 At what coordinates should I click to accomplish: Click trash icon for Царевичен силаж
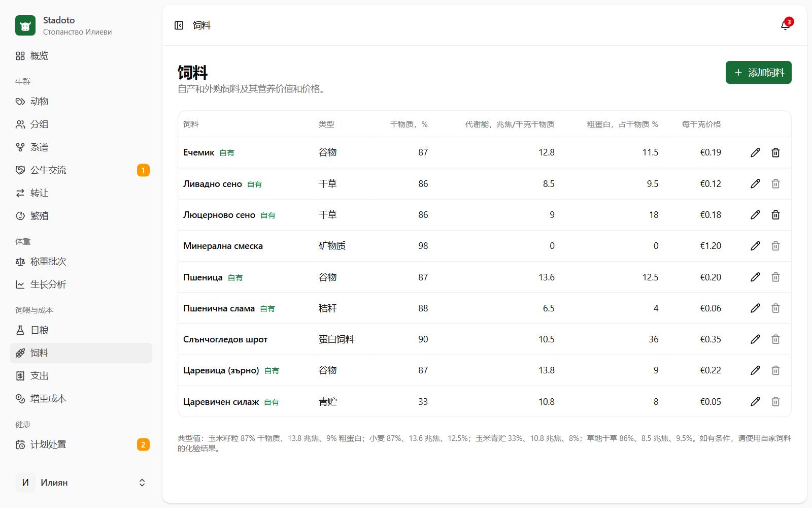(775, 402)
